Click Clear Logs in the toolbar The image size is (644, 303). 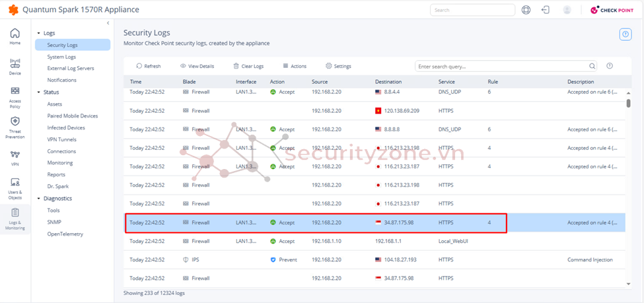click(x=248, y=66)
